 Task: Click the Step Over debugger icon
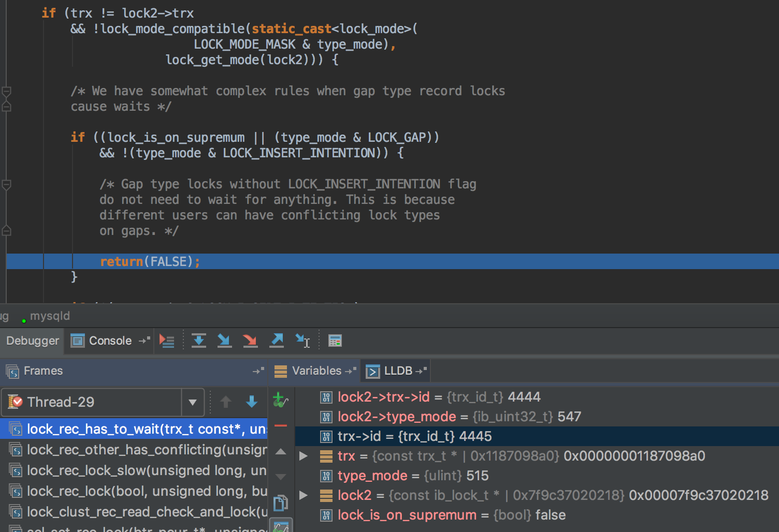click(199, 341)
